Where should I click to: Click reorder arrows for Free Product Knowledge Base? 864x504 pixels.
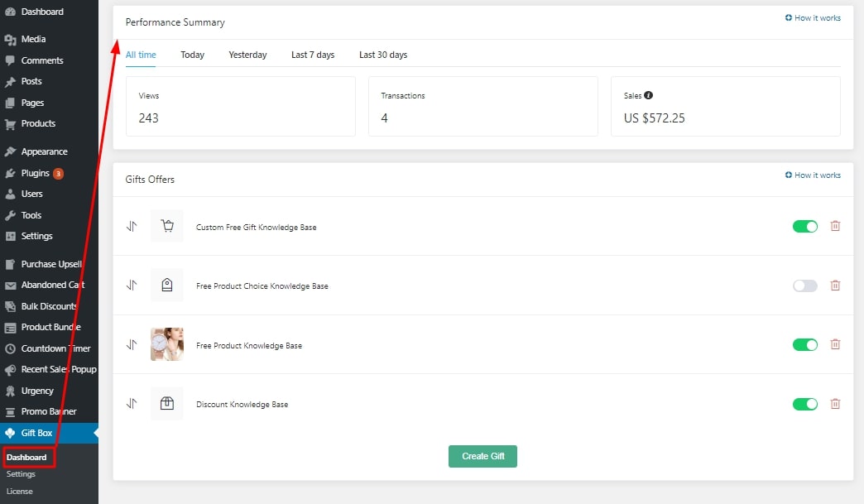pyautogui.click(x=131, y=345)
